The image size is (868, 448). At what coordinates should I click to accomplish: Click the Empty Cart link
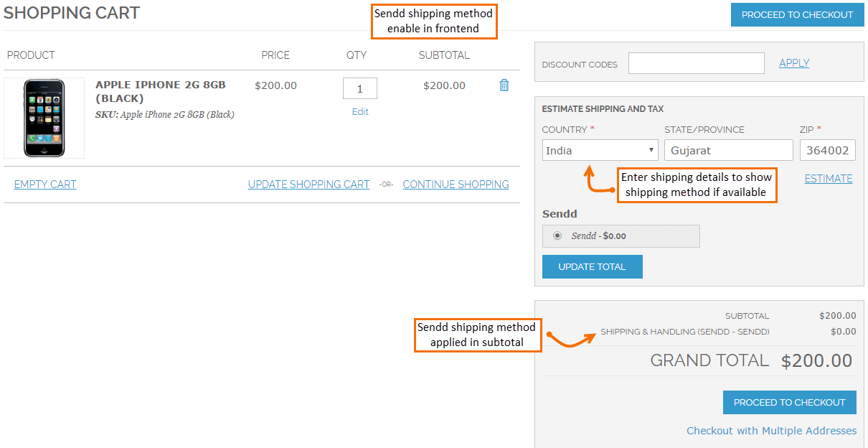45,185
